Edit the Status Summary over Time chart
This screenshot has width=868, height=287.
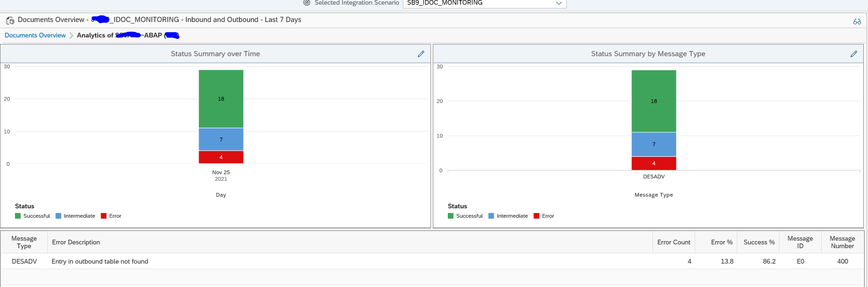[x=421, y=54]
